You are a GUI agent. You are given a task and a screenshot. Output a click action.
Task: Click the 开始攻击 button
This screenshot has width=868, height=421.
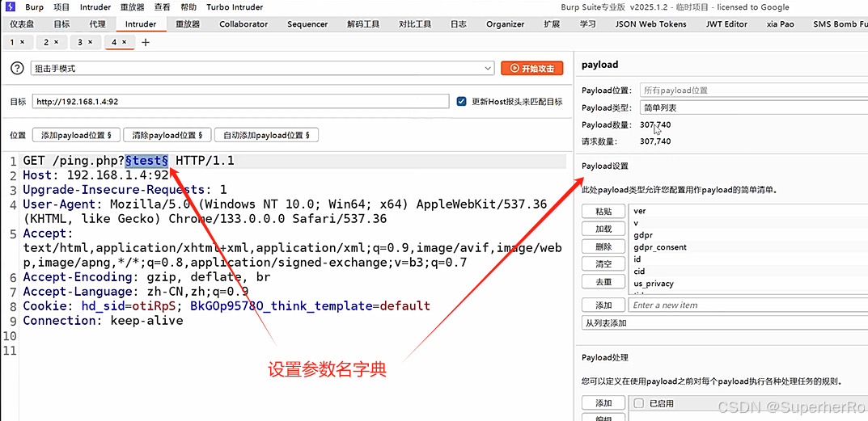pos(532,68)
